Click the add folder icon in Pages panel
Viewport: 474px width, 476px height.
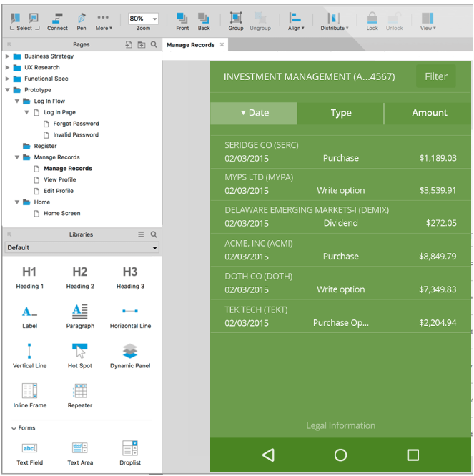pos(141,44)
